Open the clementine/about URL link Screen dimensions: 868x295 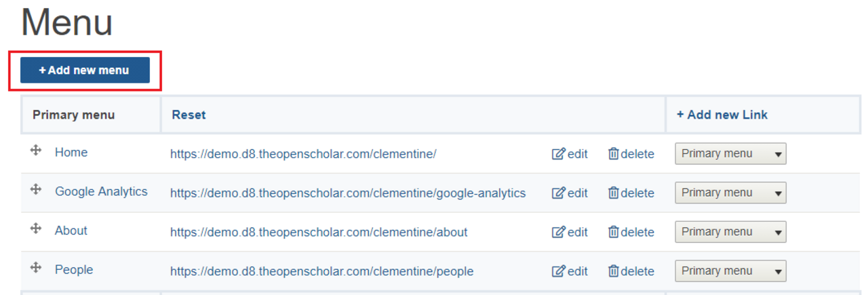[319, 232]
